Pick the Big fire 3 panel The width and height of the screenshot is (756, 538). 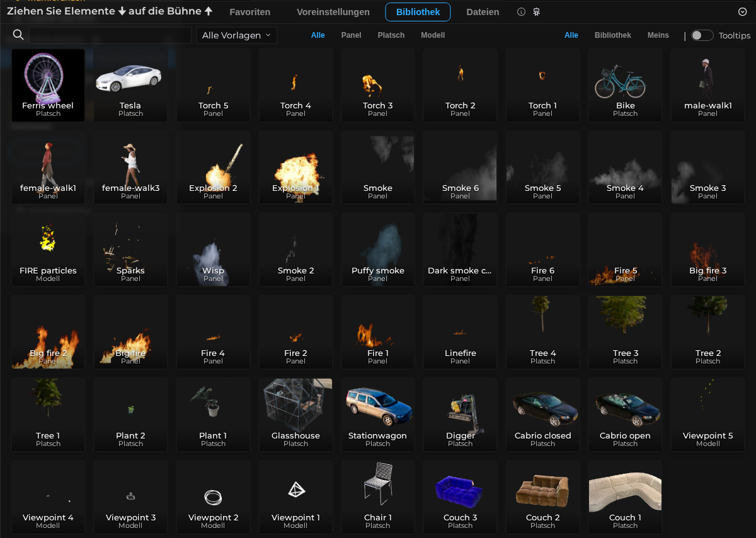click(x=707, y=250)
